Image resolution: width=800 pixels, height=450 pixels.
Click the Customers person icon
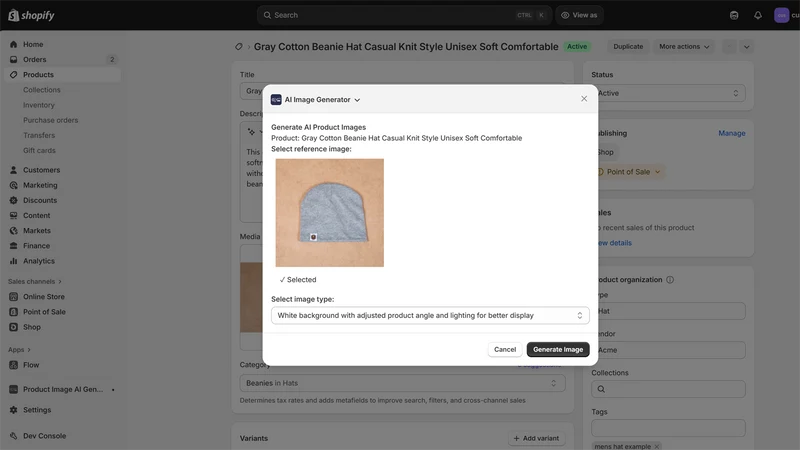tap(14, 170)
